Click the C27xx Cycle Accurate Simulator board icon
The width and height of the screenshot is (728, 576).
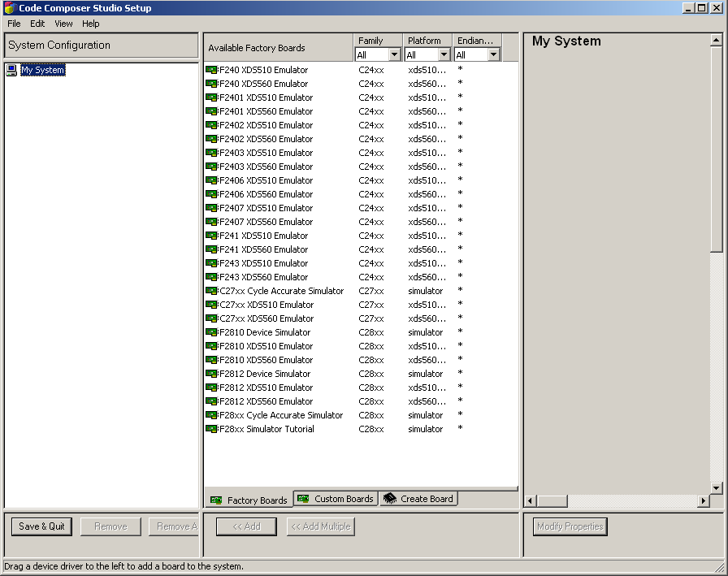click(x=211, y=291)
